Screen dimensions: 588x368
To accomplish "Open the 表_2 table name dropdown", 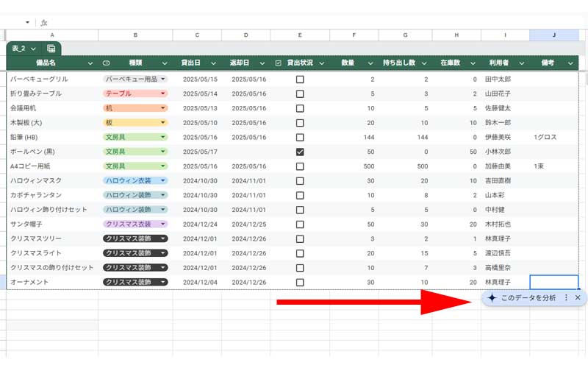I will [x=33, y=49].
